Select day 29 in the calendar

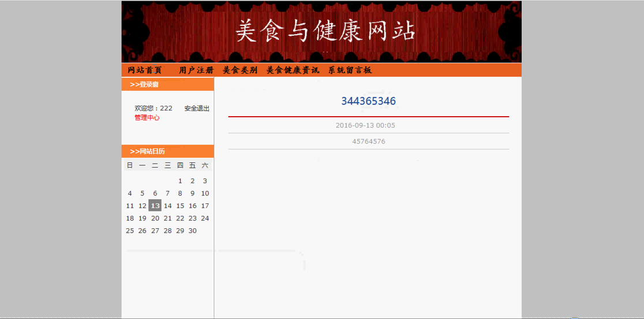[x=180, y=231]
